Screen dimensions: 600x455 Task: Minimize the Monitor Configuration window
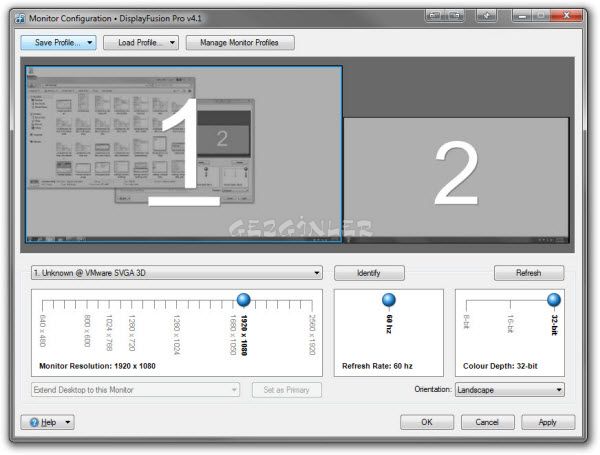522,16
